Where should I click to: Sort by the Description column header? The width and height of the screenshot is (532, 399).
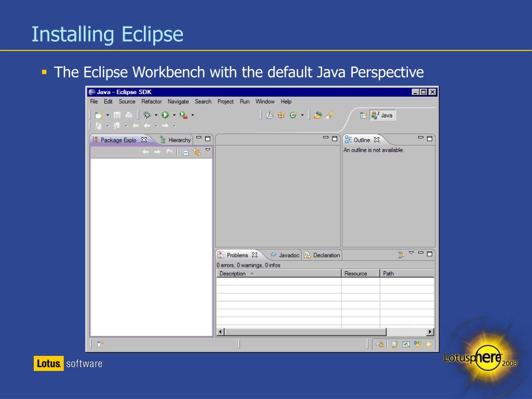pos(279,273)
